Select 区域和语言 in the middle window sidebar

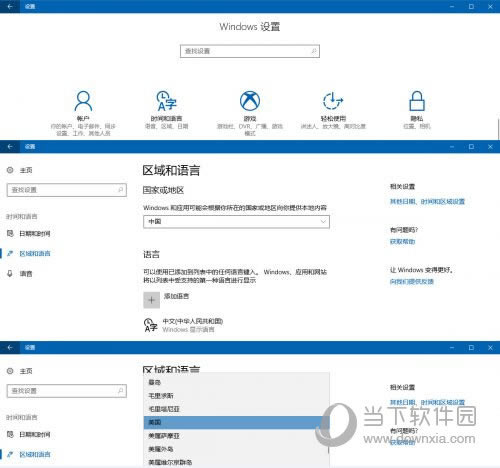[x=35, y=254]
